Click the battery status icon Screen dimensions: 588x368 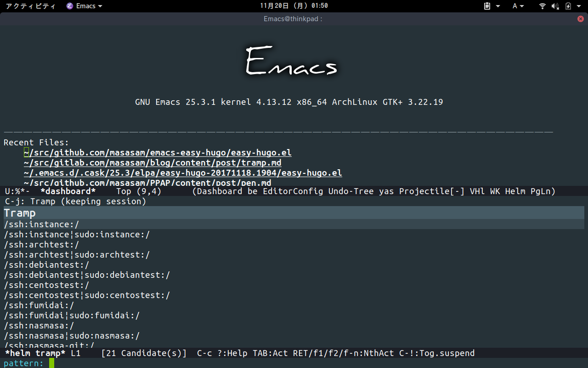pyautogui.click(x=568, y=6)
